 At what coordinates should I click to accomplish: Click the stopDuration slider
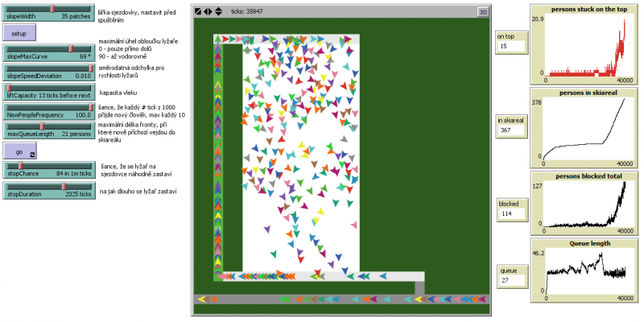click(x=47, y=190)
